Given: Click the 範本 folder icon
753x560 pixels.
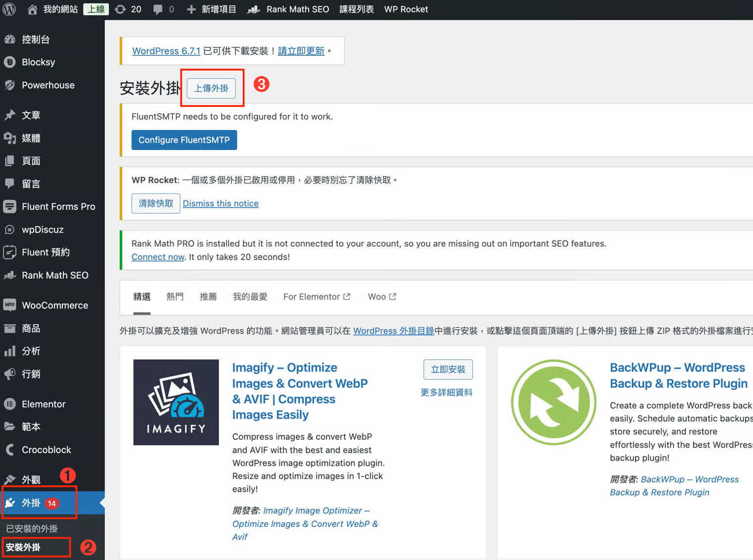Looking at the screenshot, I should pyautogui.click(x=10, y=426).
